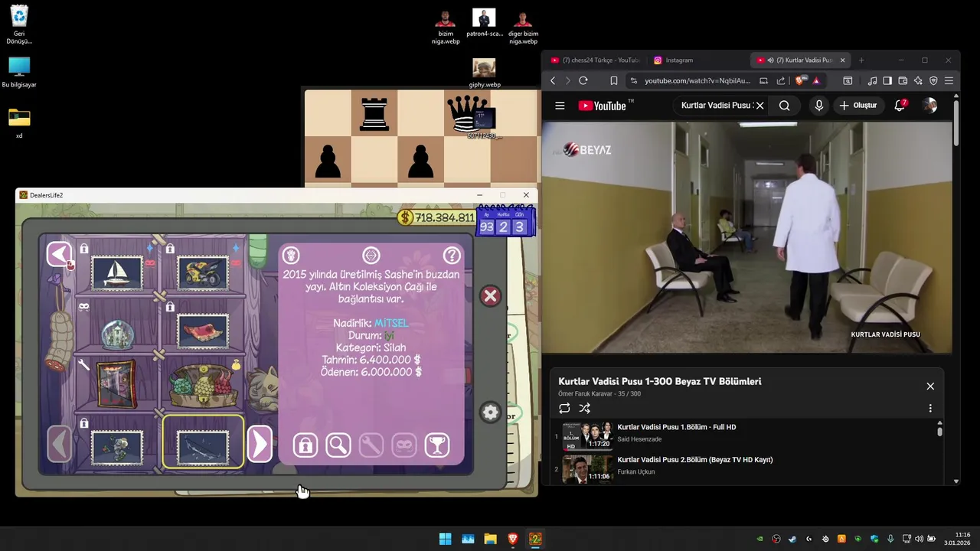Toggle playlist loop
Screen dimensions: 980x551
pyautogui.click(x=564, y=409)
